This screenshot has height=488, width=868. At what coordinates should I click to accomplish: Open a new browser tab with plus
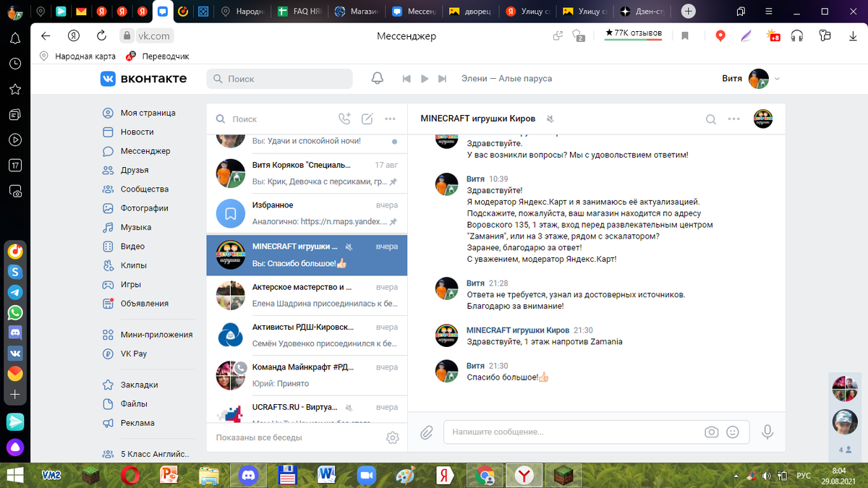coord(689,12)
